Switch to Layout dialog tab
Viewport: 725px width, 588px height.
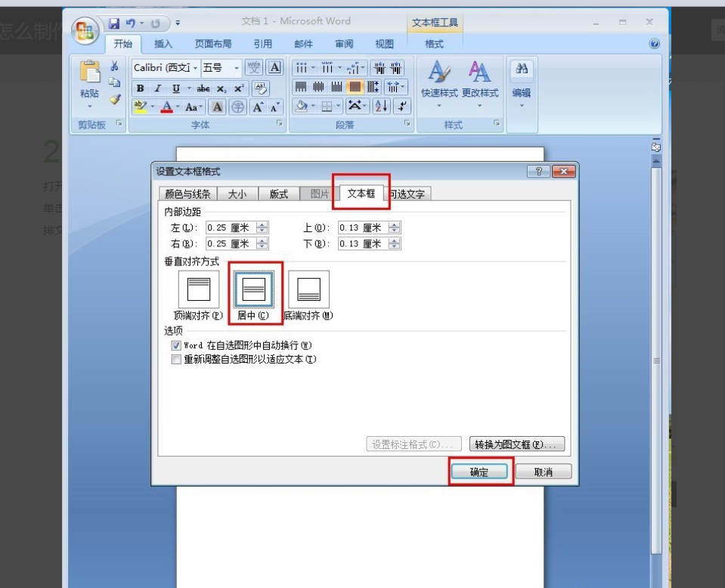(278, 193)
